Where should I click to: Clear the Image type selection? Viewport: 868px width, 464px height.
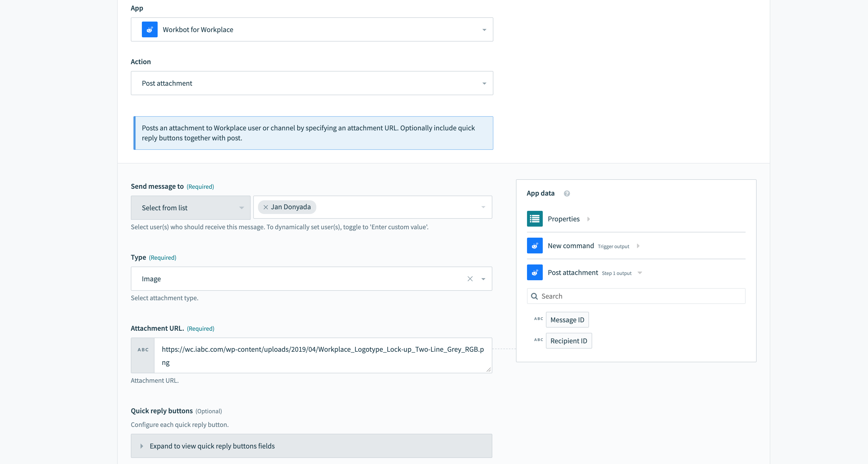pyautogui.click(x=470, y=279)
